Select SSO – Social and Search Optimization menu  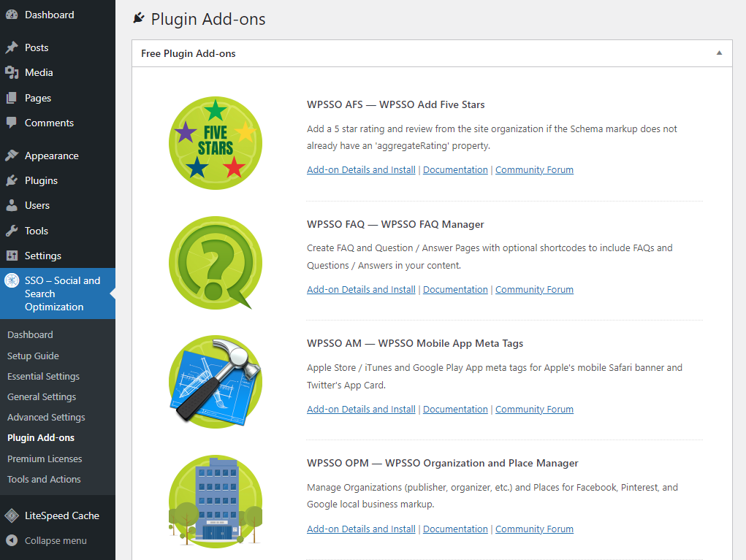[58, 294]
